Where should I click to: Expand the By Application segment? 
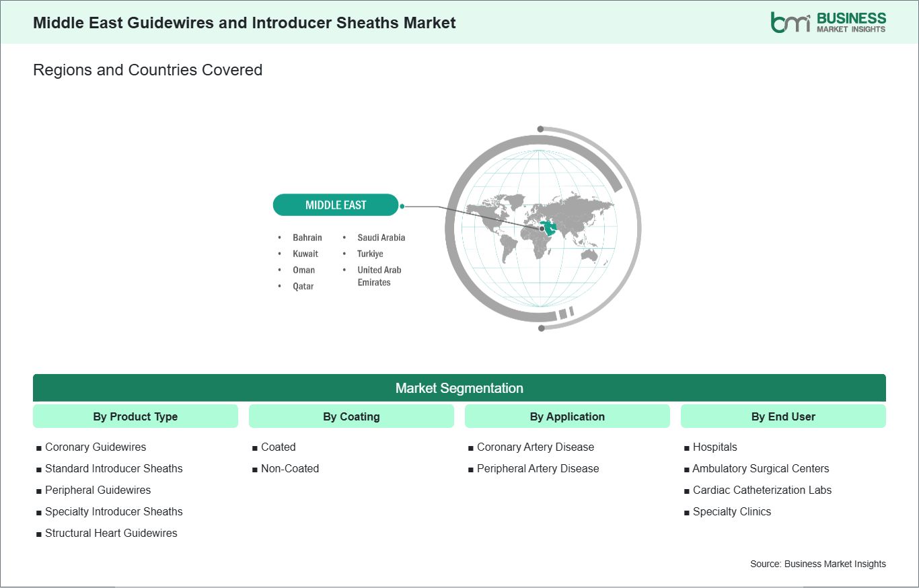point(567,416)
